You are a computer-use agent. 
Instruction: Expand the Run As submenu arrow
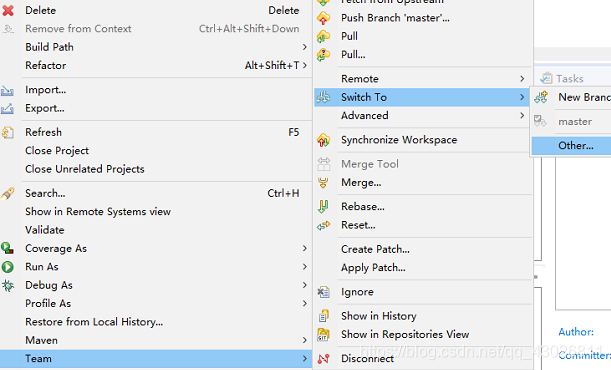click(305, 267)
